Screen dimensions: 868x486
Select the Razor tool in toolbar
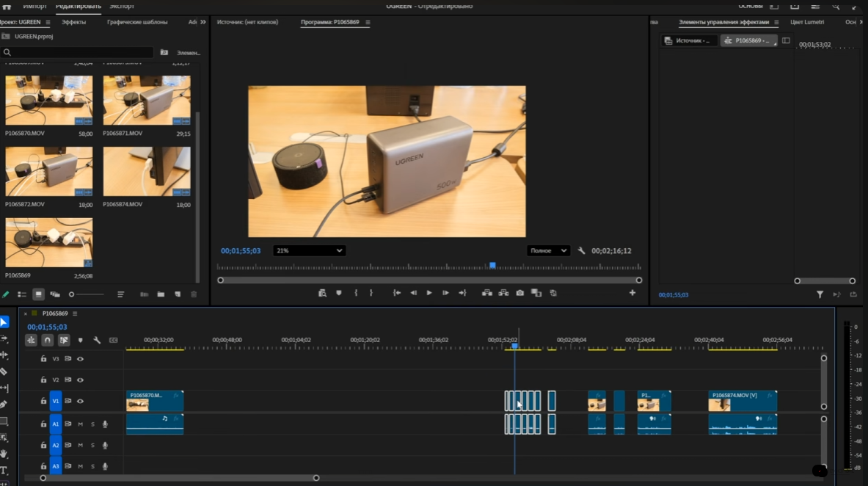(x=4, y=371)
